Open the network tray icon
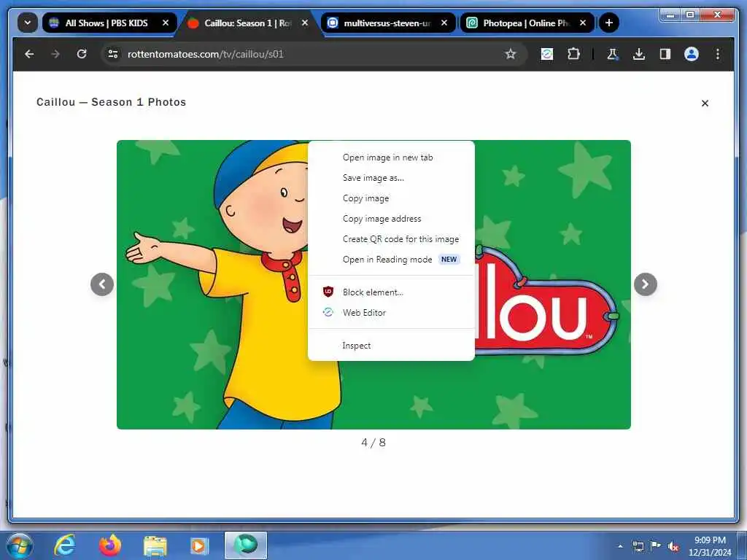This screenshot has width=747, height=560. pyautogui.click(x=638, y=546)
